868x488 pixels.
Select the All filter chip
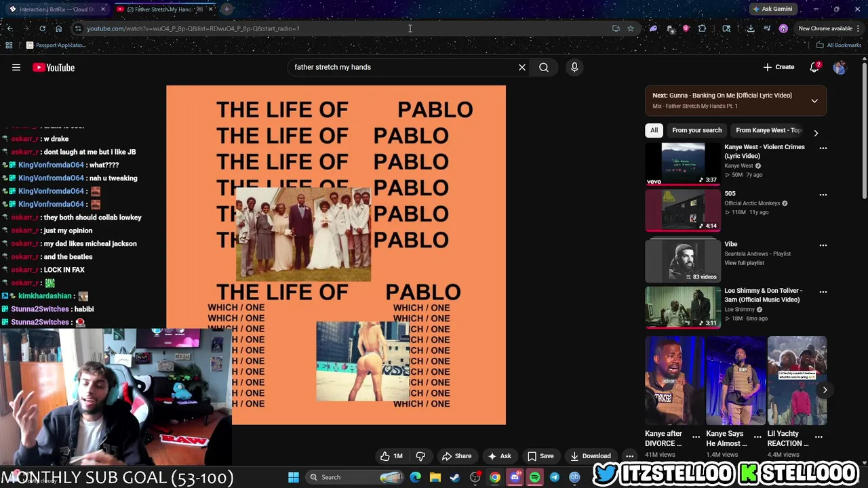tap(654, 130)
